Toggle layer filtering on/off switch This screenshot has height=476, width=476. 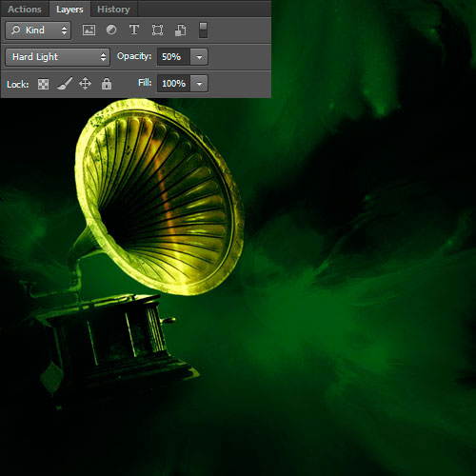tap(203, 30)
